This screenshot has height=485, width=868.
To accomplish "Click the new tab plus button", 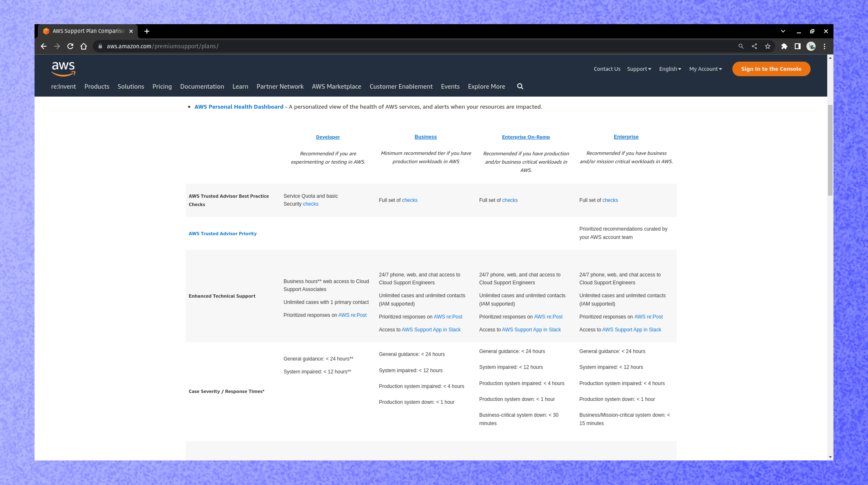I will (x=147, y=31).
